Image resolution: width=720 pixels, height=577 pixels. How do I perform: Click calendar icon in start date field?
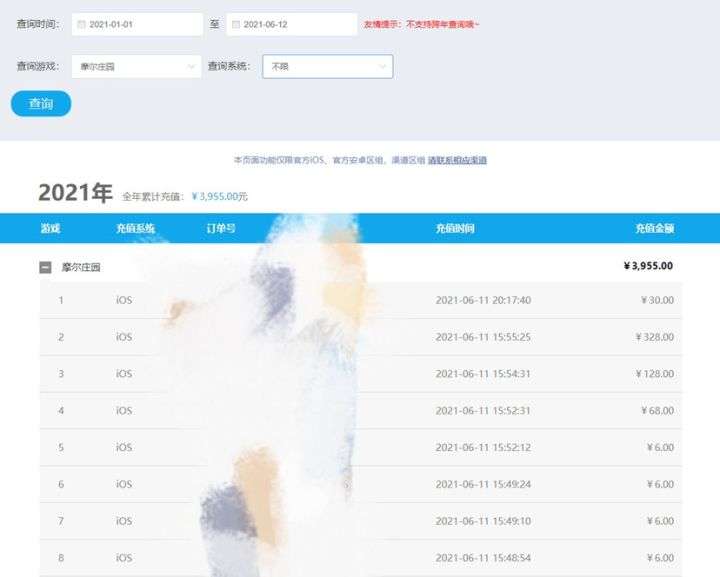[x=81, y=24]
